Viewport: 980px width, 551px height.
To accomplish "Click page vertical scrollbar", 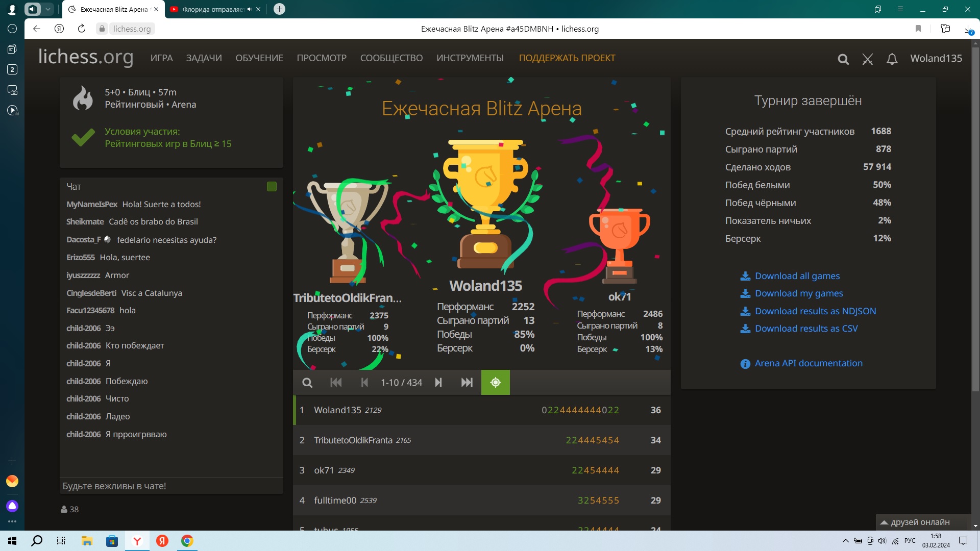I will (975, 219).
